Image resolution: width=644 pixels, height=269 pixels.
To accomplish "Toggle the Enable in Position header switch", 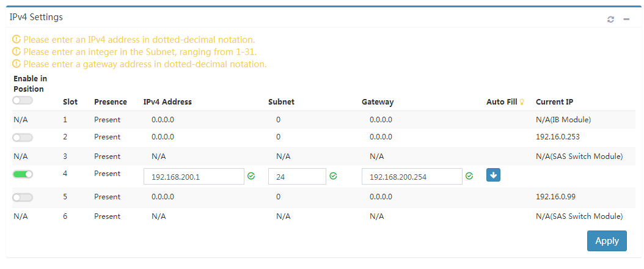I will (x=23, y=100).
